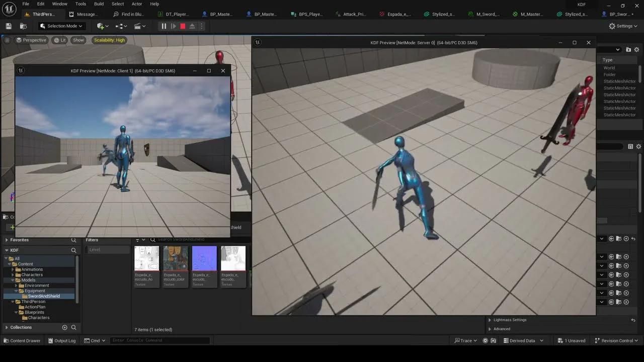
Task: Click the Blueprints toolbar icon
Action: click(x=118, y=26)
